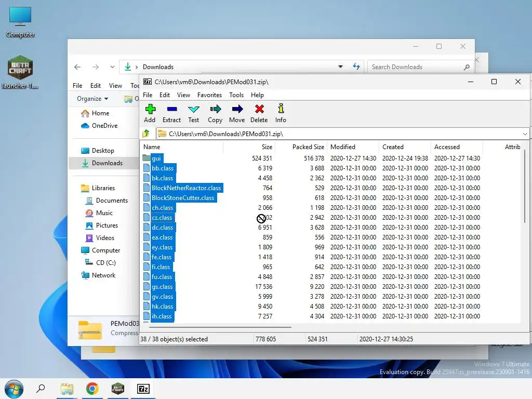Open the 7-Zip Edit menu
This screenshot has height=399, width=532.
click(165, 95)
